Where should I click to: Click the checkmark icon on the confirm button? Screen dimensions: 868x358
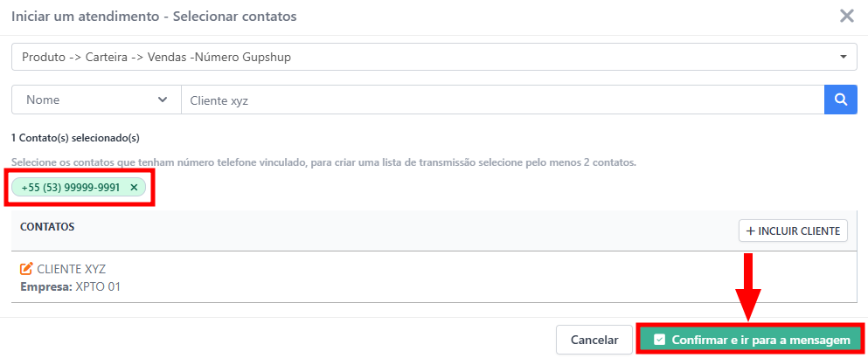coord(660,340)
